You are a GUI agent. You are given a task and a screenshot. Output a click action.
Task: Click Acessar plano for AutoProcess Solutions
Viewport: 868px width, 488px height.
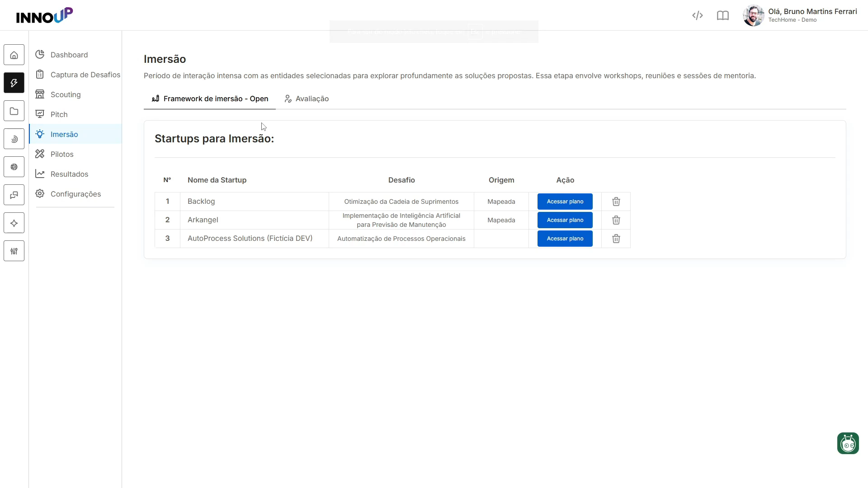point(565,239)
